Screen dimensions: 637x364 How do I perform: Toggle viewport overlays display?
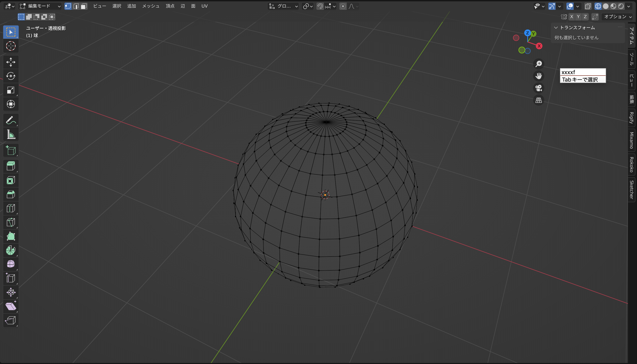coord(570,6)
